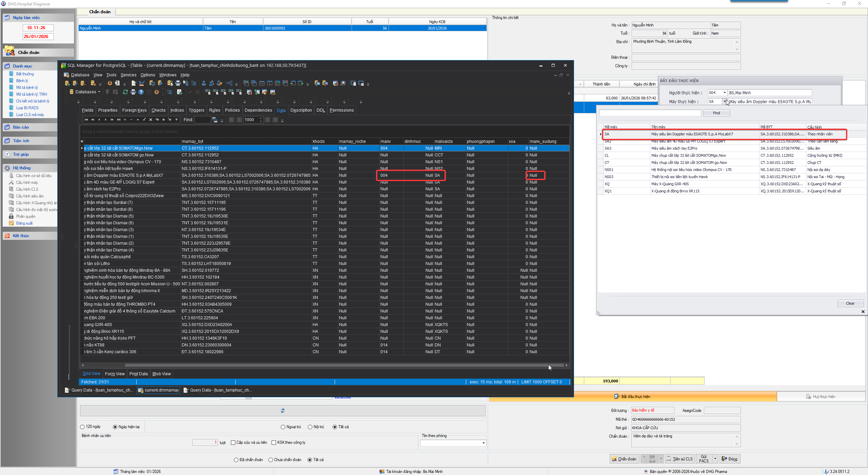Click the blue refresh arrows below patient grid
868x475 pixels.
click(282, 411)
